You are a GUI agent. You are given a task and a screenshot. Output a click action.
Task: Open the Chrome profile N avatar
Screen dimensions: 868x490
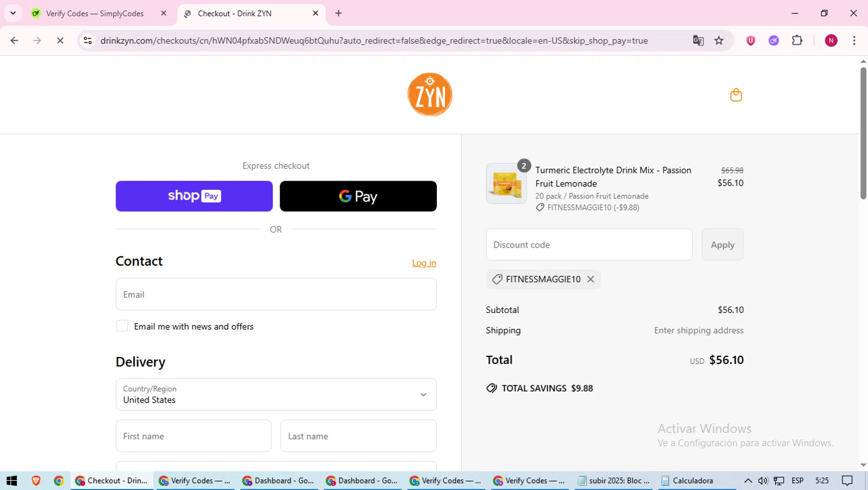831,40
